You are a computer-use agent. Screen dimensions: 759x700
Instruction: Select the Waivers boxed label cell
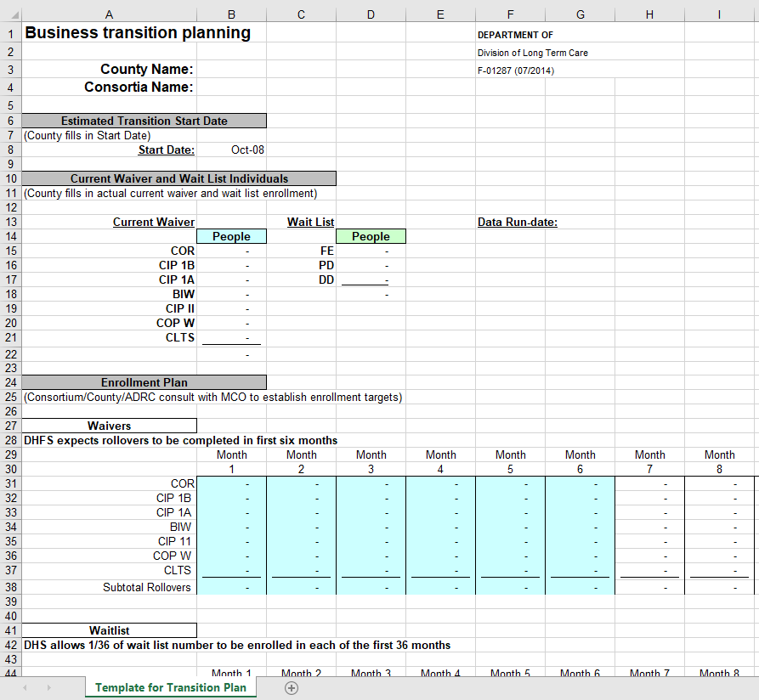(x=110, y=426)
